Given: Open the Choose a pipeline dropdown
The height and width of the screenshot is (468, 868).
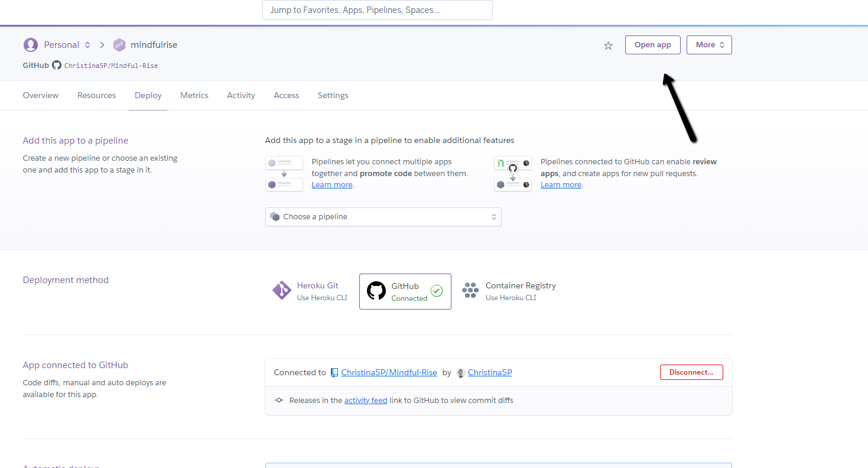Looking at the screenshot, I should click(383, 217).
